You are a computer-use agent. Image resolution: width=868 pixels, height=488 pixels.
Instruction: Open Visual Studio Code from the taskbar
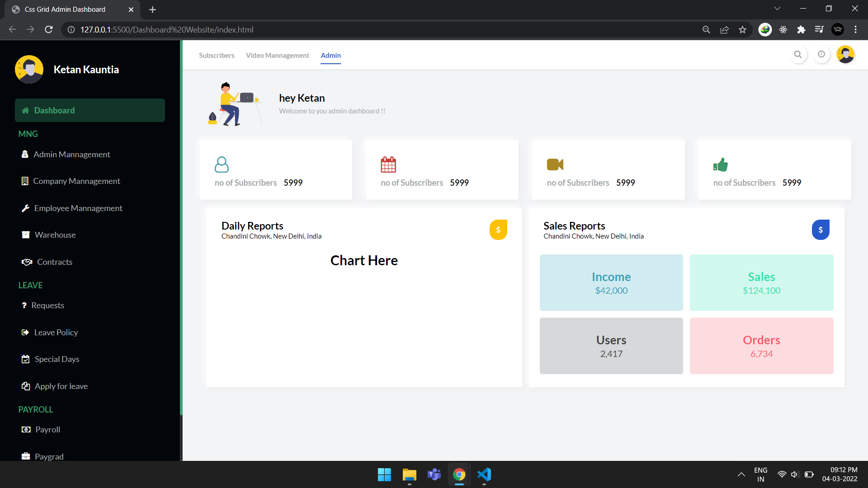pyautogui.click(x=484, y=474)
